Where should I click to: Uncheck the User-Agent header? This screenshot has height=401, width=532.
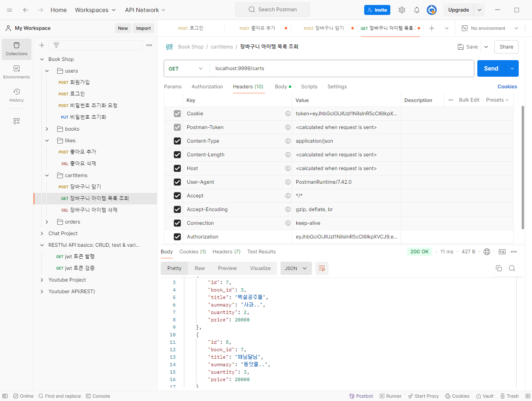(x=177, y=182)
